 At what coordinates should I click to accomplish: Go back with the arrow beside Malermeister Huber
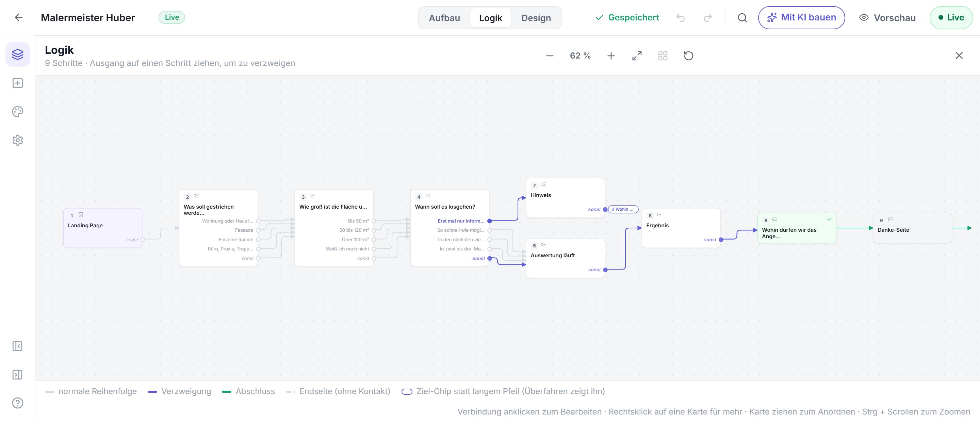[18, 17]
